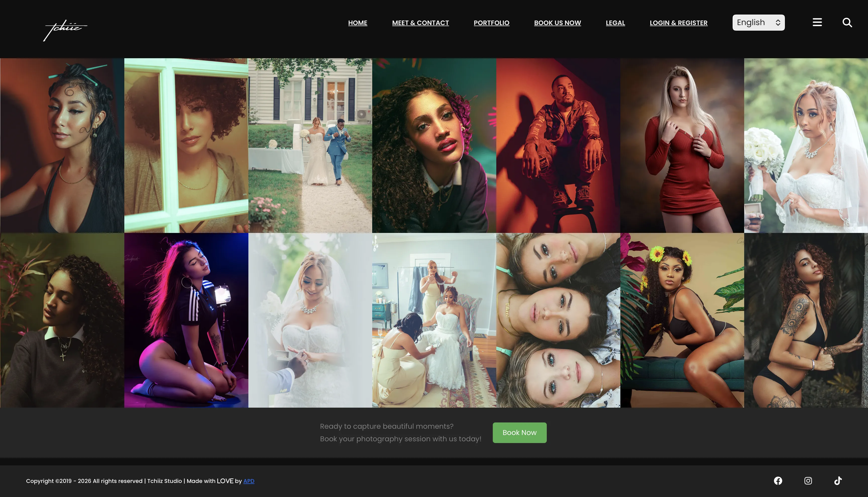
Task: Open LOGIN & REGISTER page
Action: (678, 23)
